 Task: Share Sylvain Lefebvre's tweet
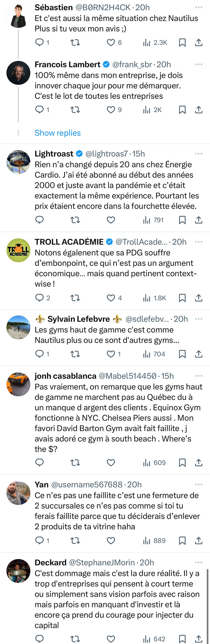point(199,354)
